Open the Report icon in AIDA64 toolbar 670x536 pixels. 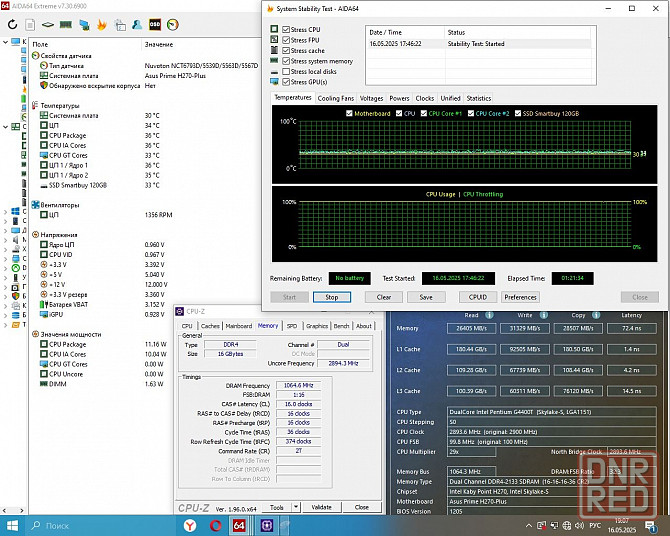point(30,25)
